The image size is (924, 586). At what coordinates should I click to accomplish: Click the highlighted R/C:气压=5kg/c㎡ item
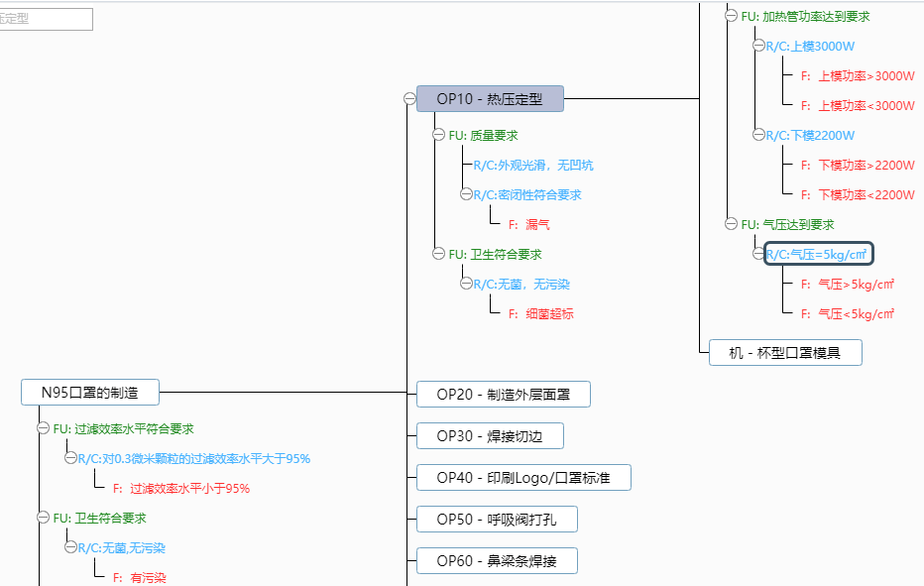818,254
